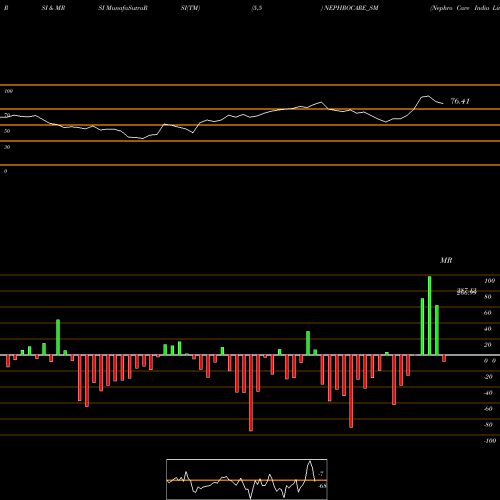Screen dimensions: 500x500
Task: Click the RSI axis label 30
Action: coord(7,147)
